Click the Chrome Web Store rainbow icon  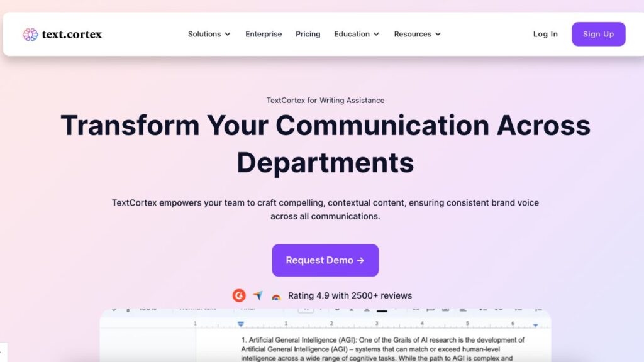(x=275, y=297)
